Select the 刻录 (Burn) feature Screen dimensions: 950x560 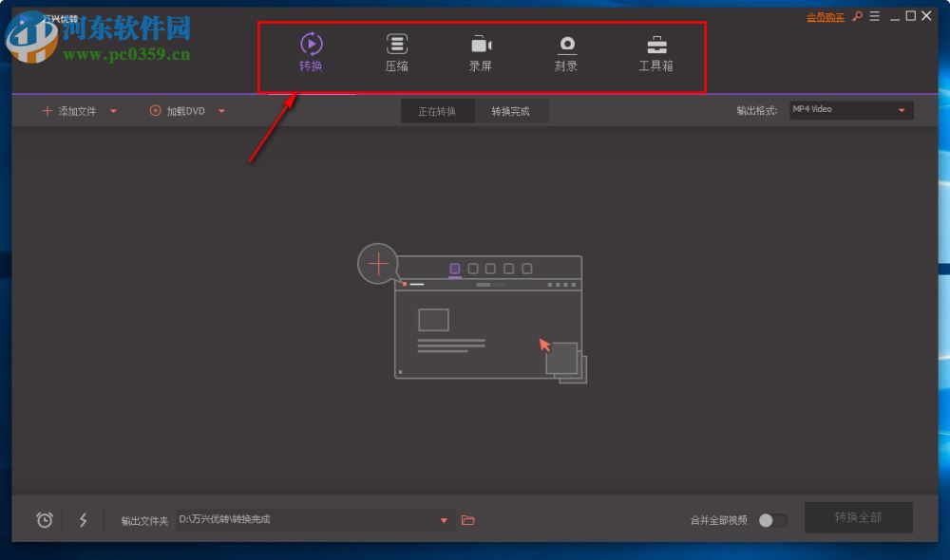tap(566, 55)
